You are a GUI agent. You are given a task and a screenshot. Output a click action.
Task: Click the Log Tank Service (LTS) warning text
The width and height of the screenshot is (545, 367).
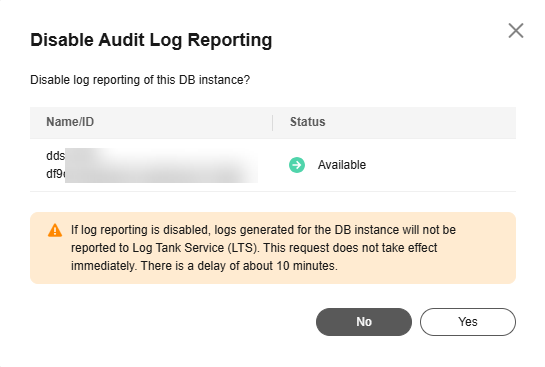(x=196, y=248)
